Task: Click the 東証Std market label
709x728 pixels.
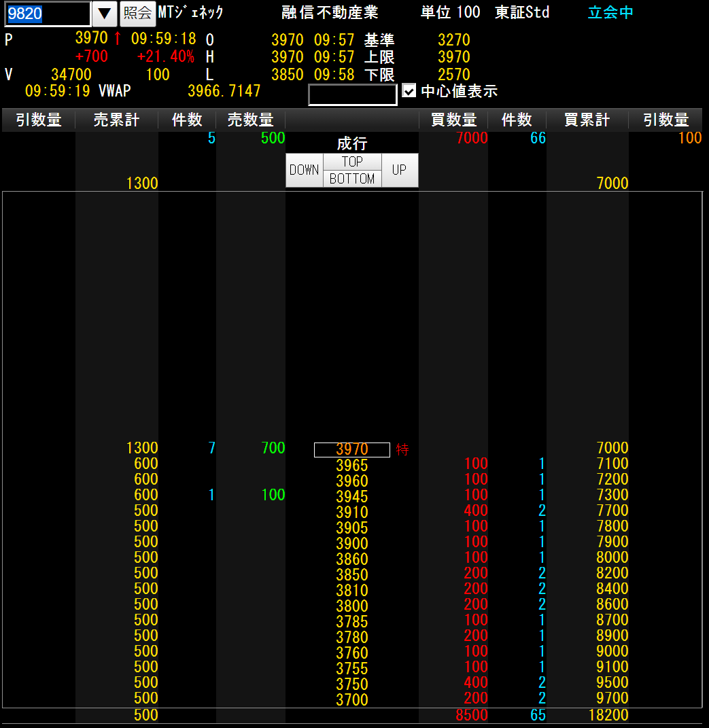Action: point(522,12)
